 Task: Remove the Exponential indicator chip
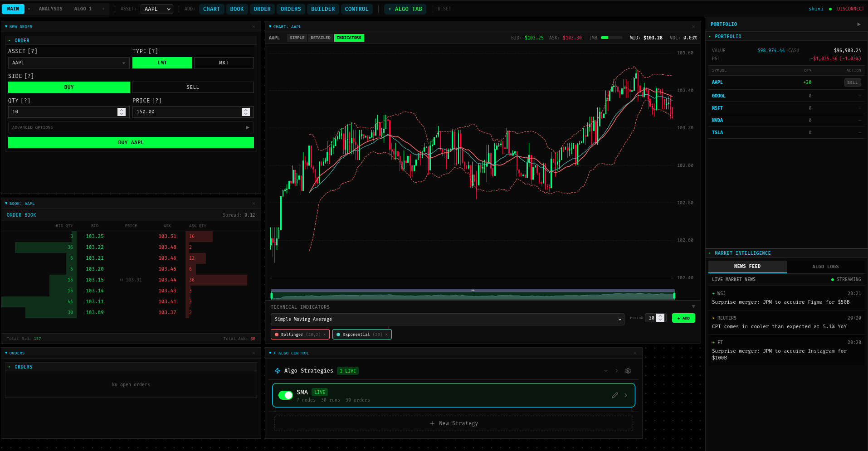click(x=386, y=334)
